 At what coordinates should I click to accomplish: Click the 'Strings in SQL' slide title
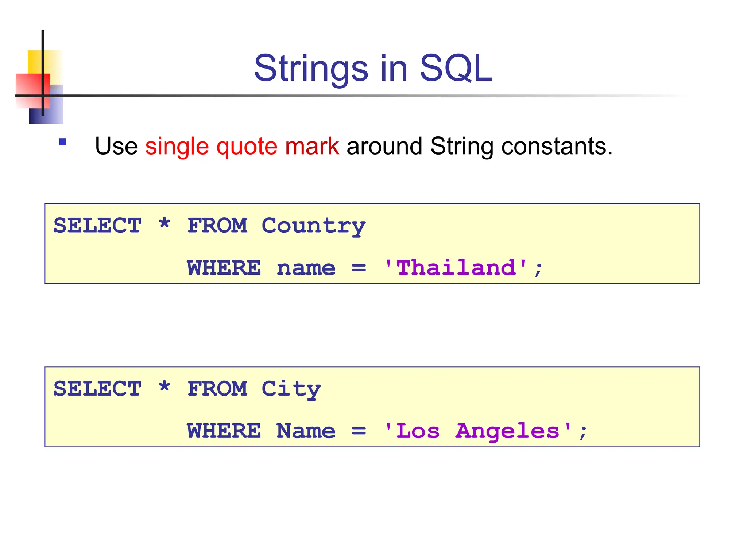pos(373,68)
